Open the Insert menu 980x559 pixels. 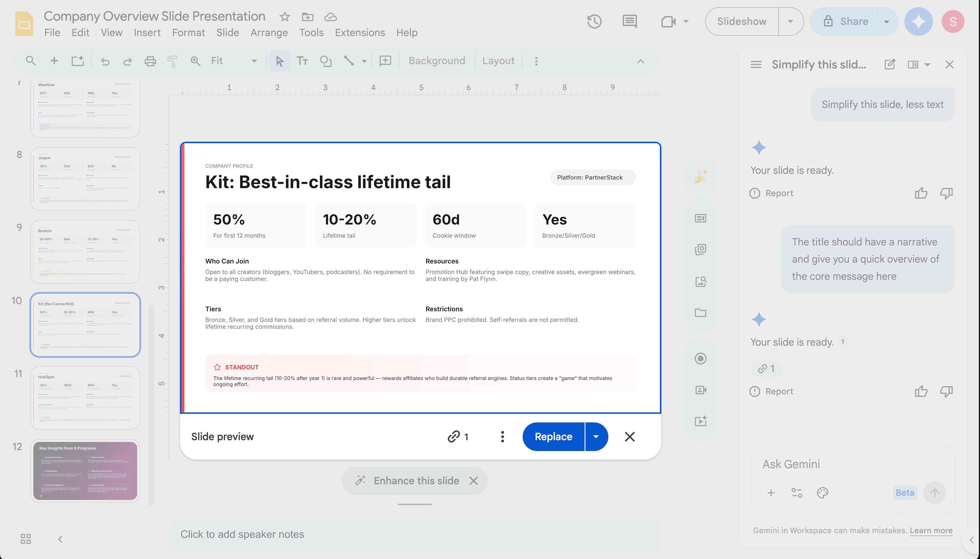(x=147, y=33)
